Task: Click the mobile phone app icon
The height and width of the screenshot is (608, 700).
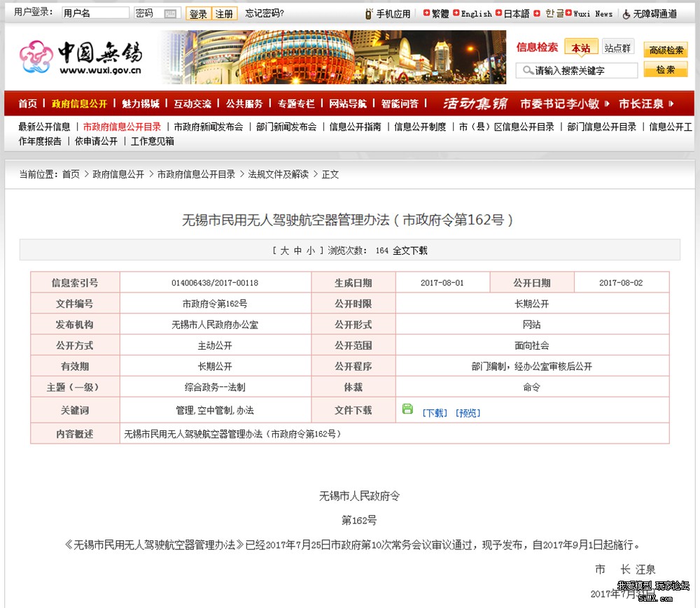Action: tap(368, 13)
